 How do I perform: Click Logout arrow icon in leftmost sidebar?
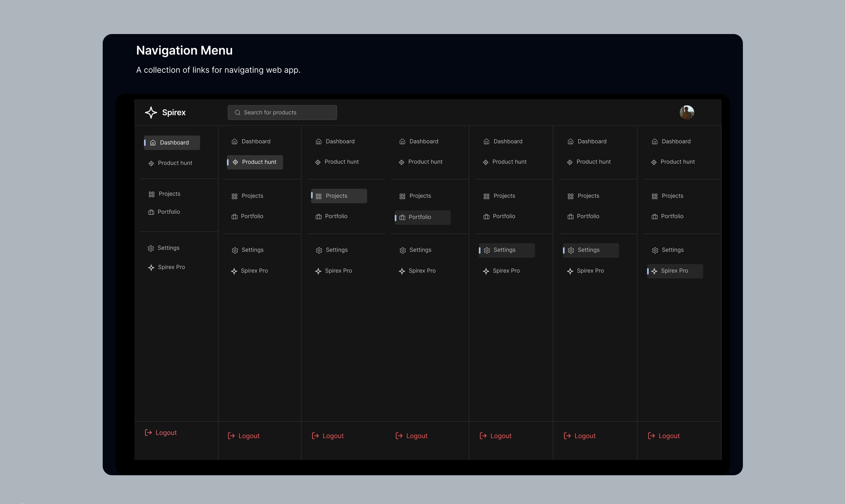[148, 432]
